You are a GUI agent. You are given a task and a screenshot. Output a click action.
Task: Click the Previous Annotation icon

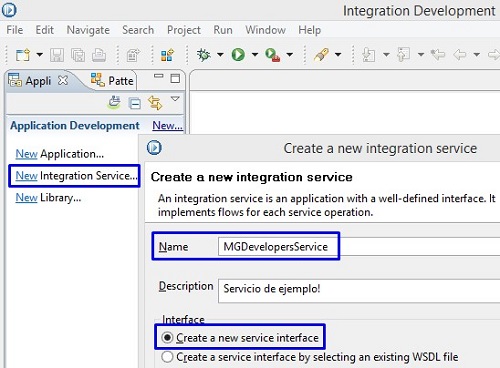(404, 55)
